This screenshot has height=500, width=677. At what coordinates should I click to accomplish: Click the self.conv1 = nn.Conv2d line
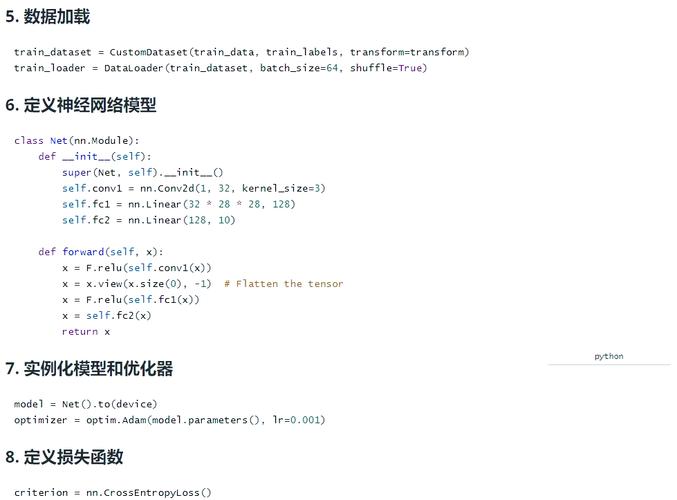click(193, 188)
